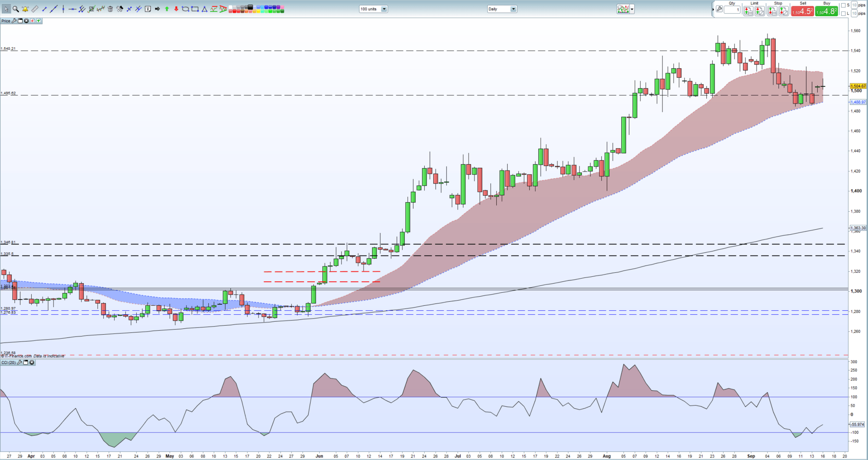
Task: Select the rectangle drawing tool
Action: coord(195,9)
